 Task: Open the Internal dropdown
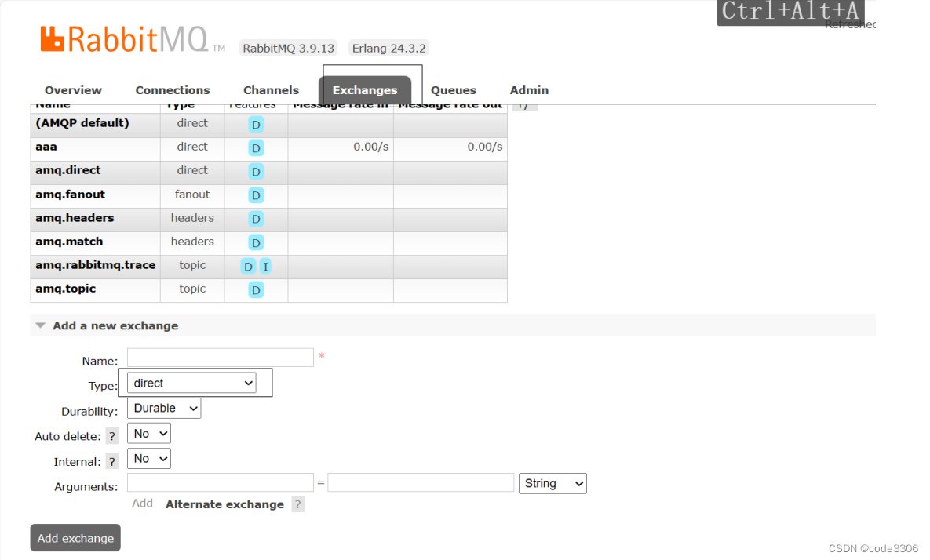149,459
